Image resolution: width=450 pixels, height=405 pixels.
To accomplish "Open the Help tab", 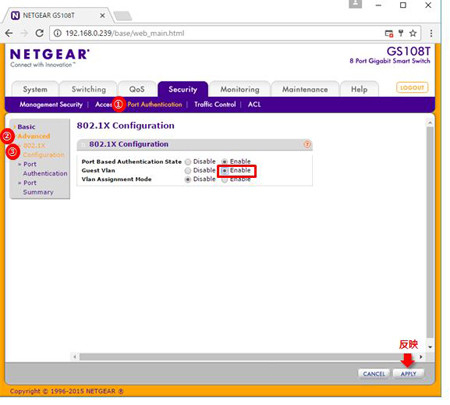I will point(359,89).
